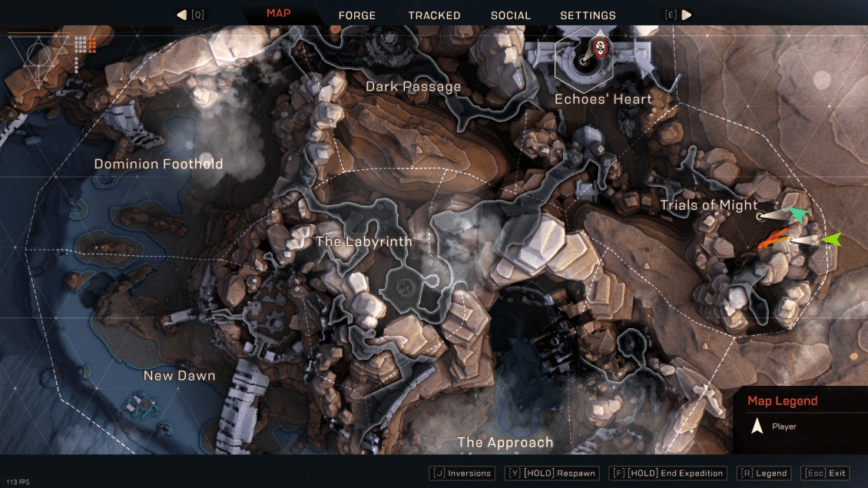Viewport: 868px width, 488px height.
Task: Click the Dominion Foothold map label
Action: (x=158, y=164)
